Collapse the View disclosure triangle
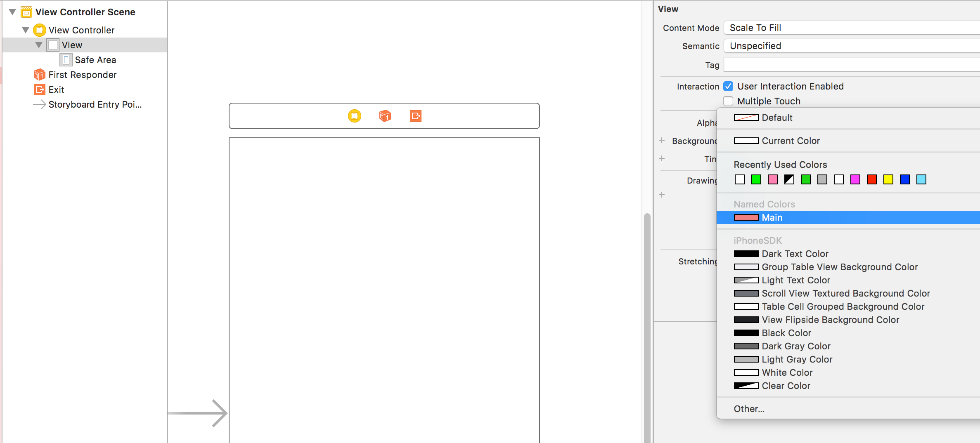The height and width of the screenshot is (443, 980). point(39,45)
